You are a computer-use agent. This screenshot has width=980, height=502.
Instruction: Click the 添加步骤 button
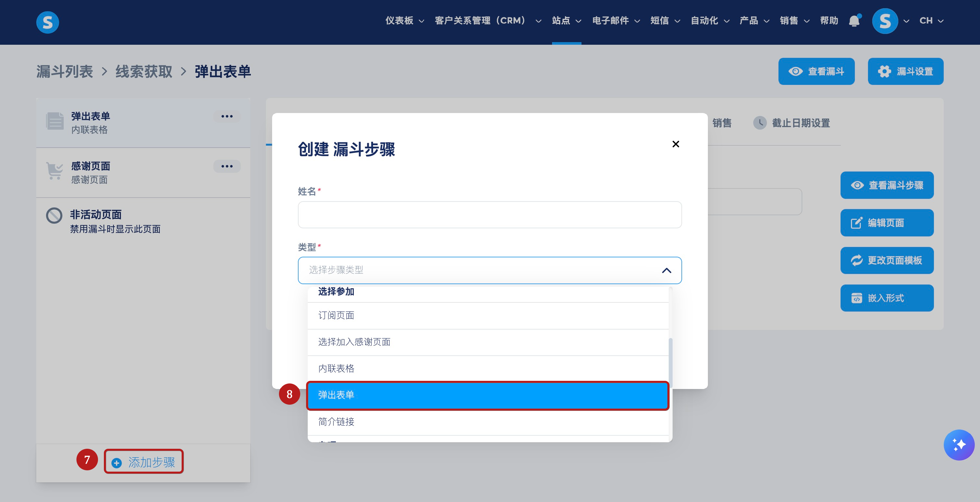(144, 462)
